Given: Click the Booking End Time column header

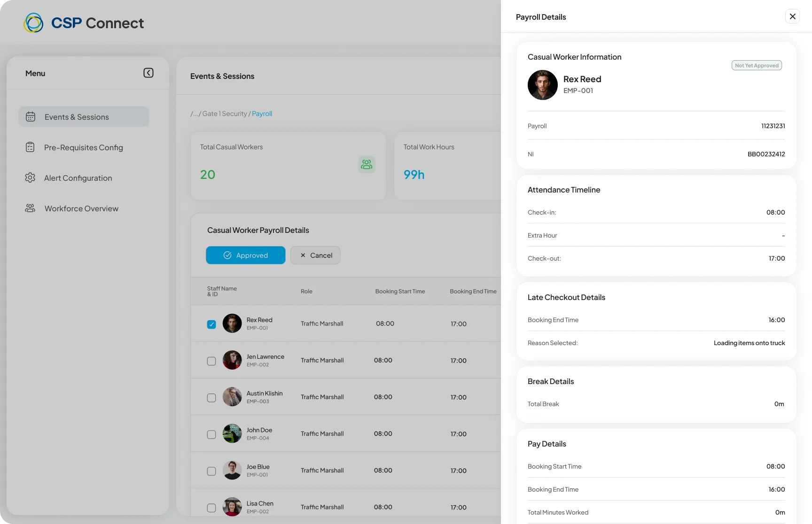Looking at the screenshot, I should [x=473, y=291].
